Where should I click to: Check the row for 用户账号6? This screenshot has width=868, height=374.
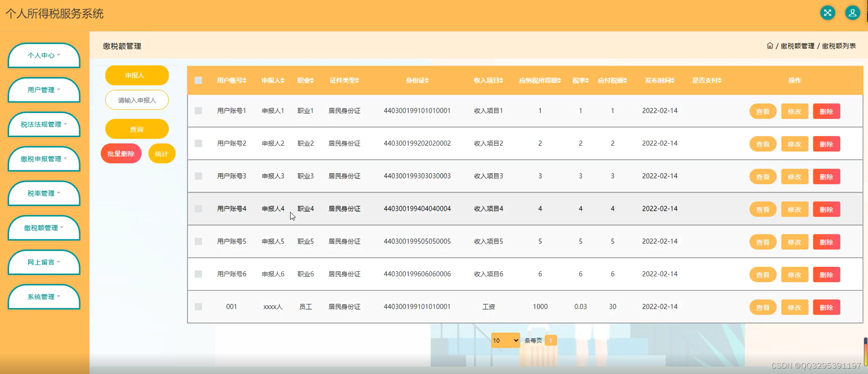pos(198,274)
